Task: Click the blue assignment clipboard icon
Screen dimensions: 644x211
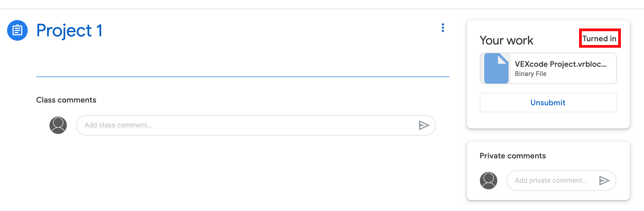Action: tap(17, 30)
